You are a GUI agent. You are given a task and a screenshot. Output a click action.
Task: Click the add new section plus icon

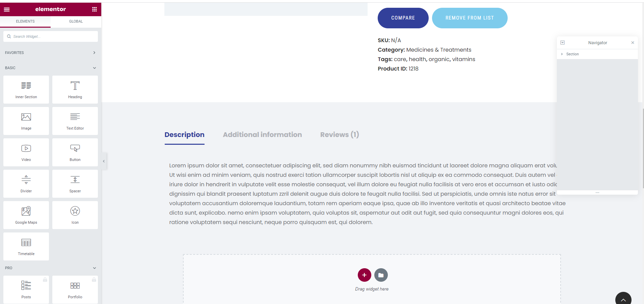click(x=364, y=275)
